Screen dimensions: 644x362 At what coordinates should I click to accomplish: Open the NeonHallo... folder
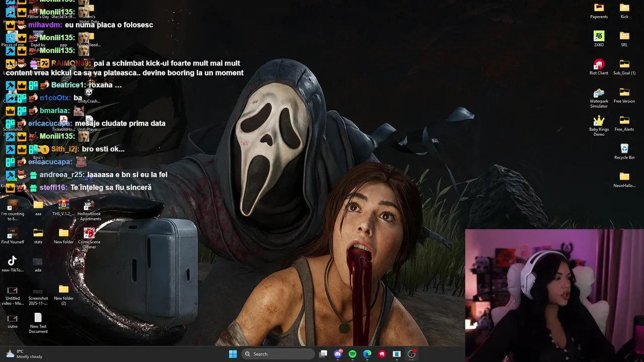pos(624,179)
